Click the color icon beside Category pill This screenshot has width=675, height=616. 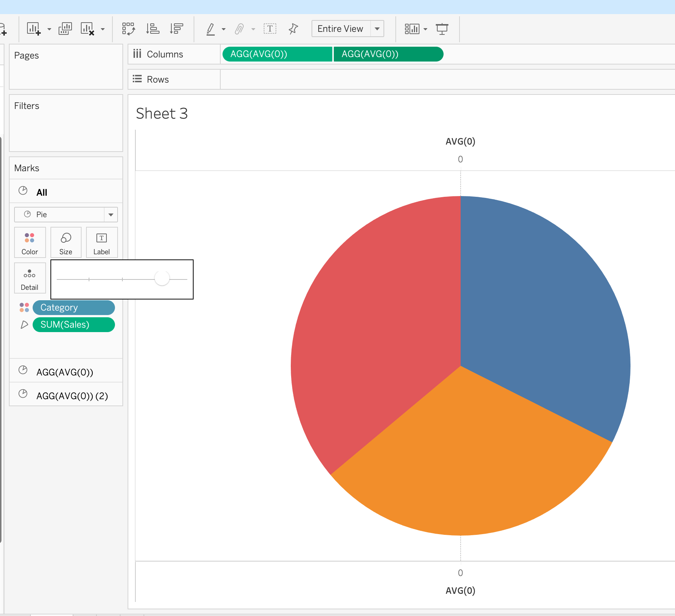(24, 308)
